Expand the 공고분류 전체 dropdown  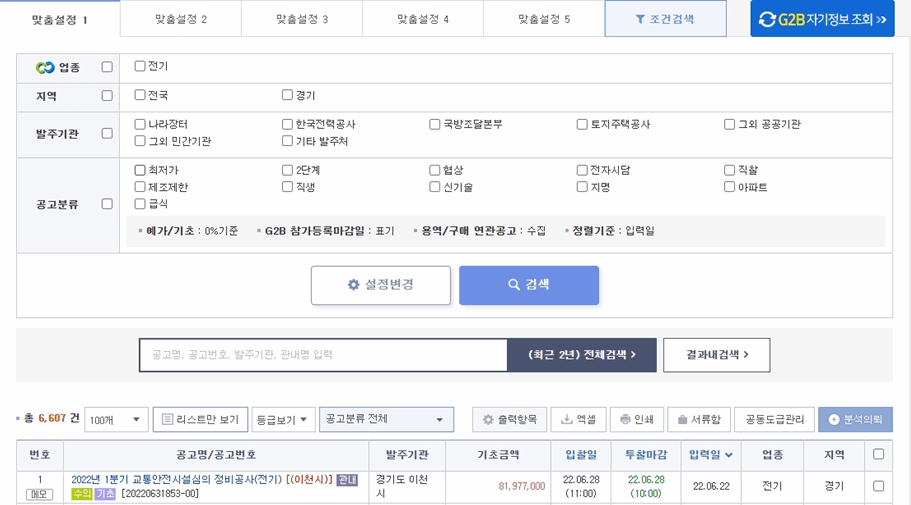(386, 420)
